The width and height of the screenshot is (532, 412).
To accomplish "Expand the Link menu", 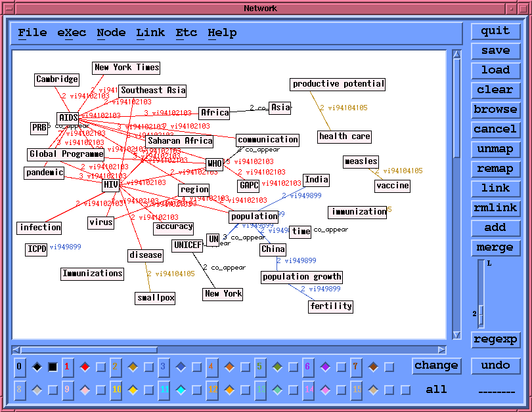I will (x=150, y=33).
